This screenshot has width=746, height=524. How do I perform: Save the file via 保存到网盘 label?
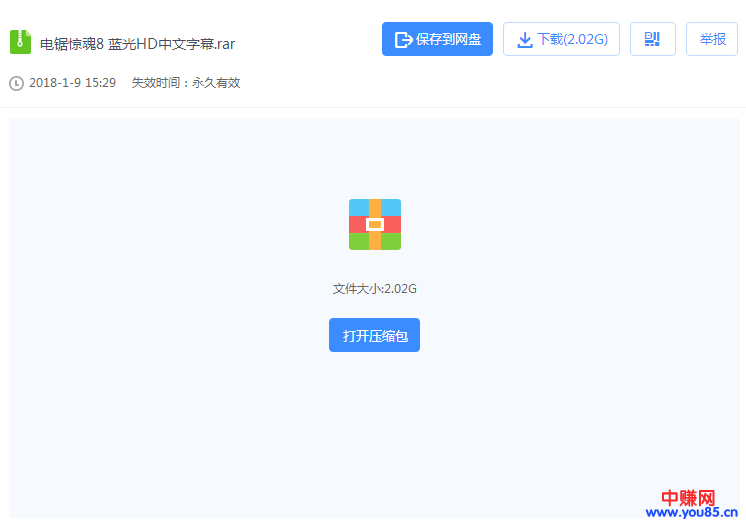449,40
